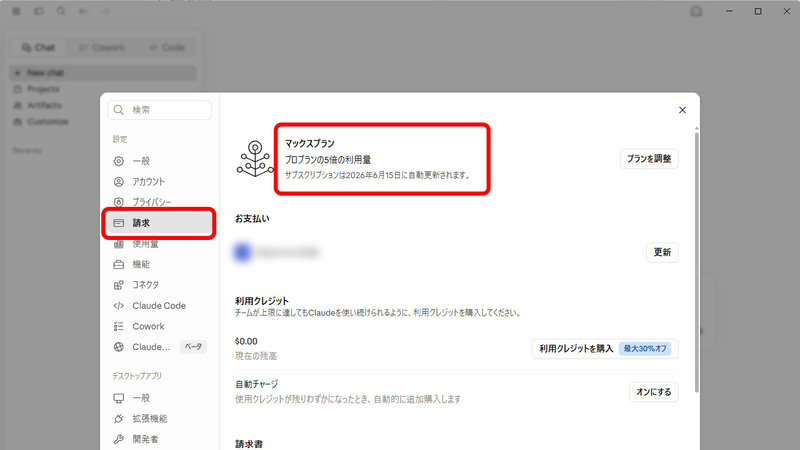Toggle the sidebar panel icon in title bar
The width and height of the screenshot is (800, 450).
[x=39, y=11]
